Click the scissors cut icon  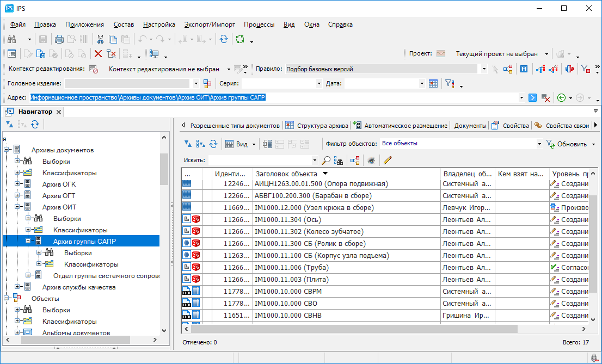[100, 39]
